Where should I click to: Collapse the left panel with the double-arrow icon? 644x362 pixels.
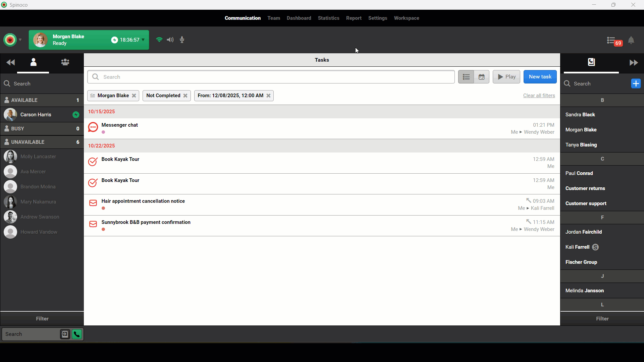click(x=10, y=62)
